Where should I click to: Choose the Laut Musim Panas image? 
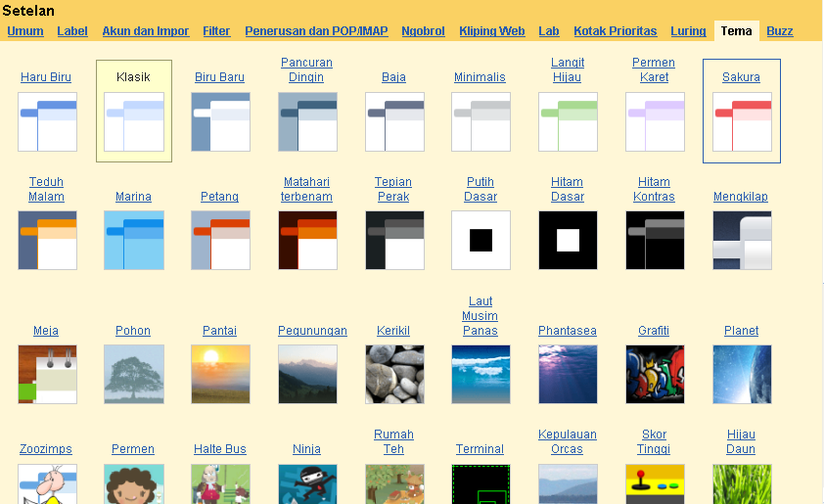pyautogui.click(x=481, y=374)
